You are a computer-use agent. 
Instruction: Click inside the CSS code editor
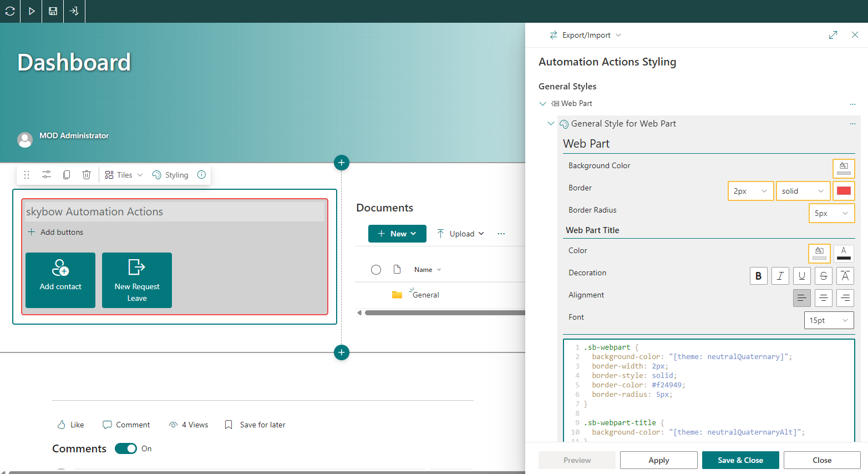click(x=709, y=390)
